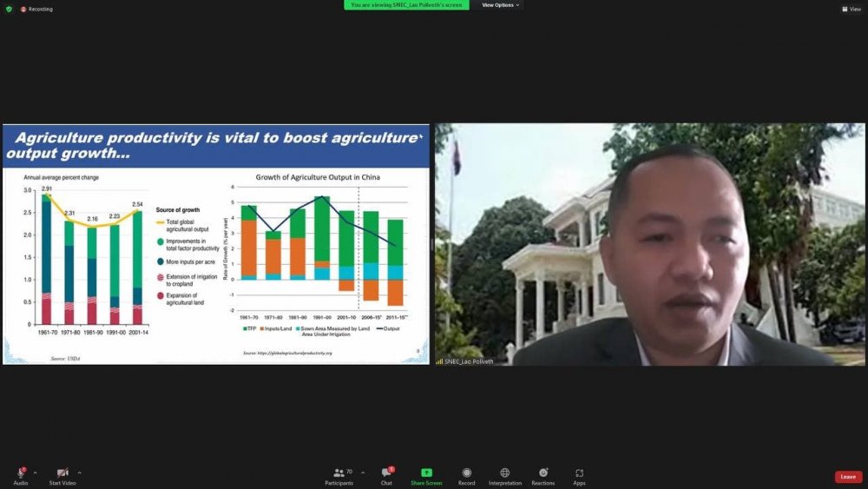Click the green Share Screen icon

tap(426, 473)
